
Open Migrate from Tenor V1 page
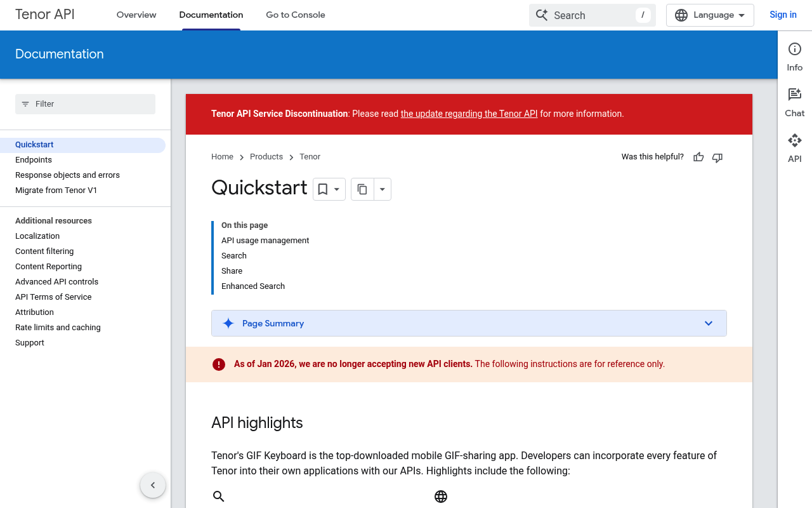coord(56,190)
